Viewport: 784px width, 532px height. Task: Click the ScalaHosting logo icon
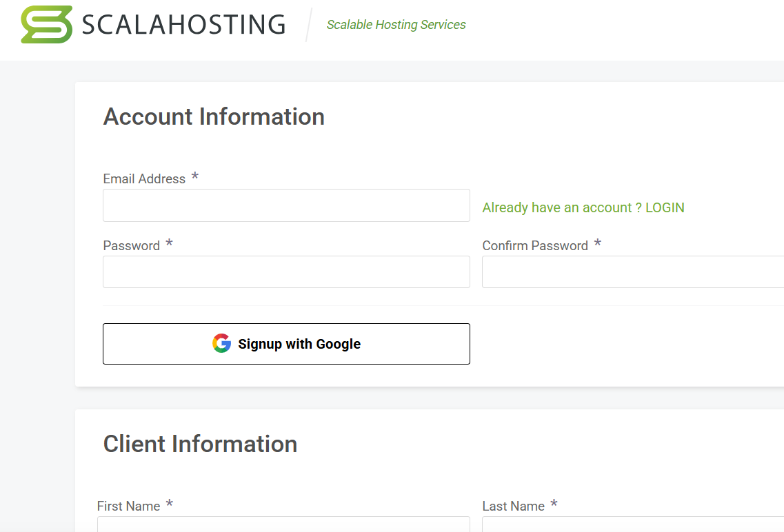(x=46, y=25)
